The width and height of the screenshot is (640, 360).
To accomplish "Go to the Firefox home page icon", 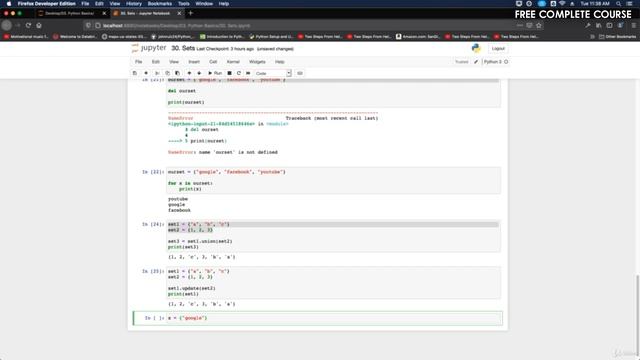I will coord(39,25).
